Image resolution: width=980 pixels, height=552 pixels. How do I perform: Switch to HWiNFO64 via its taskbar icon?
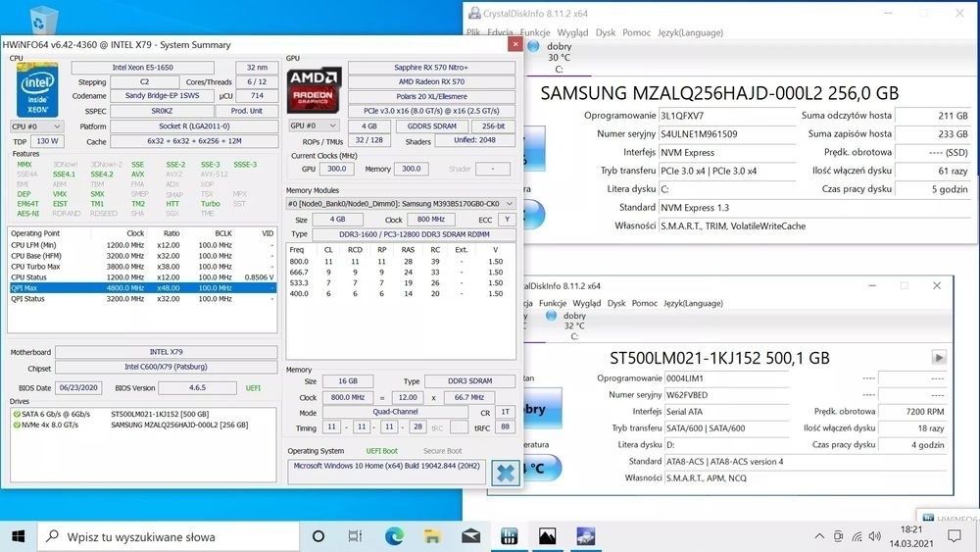point(509,536)
